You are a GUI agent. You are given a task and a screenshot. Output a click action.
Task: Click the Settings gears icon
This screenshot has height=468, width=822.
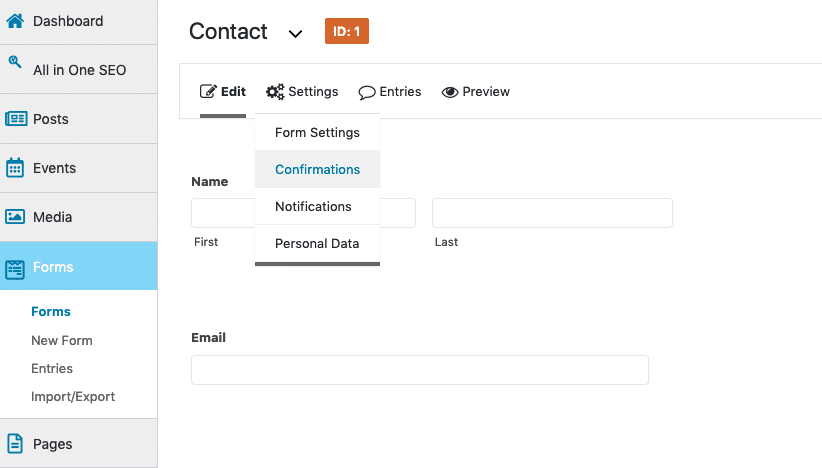(x=275, y=92)
